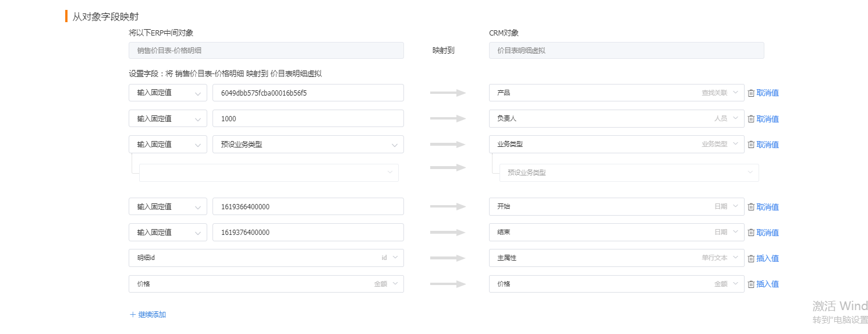Open 输入固定值 dropdown beside 6049dbb575fcba00016b56f5
The width and height of the screenshot is (868, 334).
click(168, 93)
